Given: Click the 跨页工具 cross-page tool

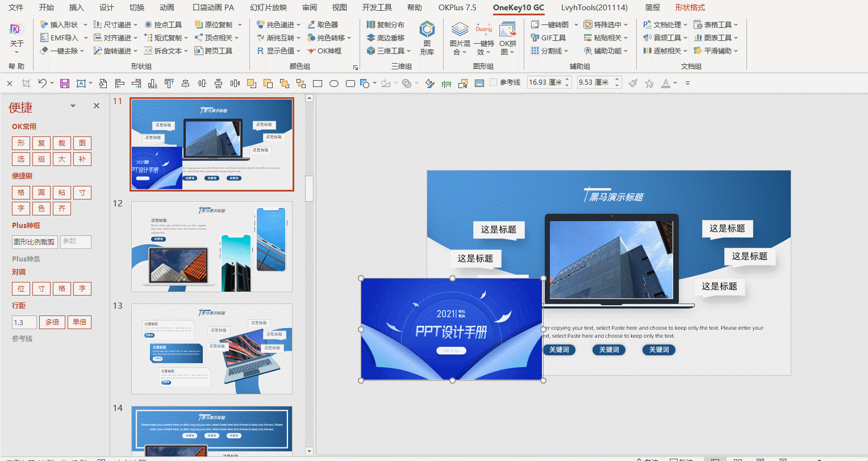Looking at the screenshot, I should (x=214, y=51).
